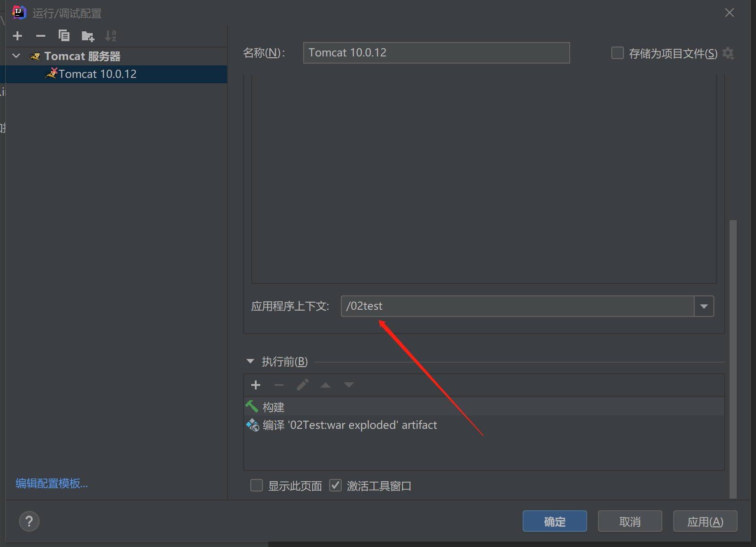Sort configurations alphabetically
The image size is (756, 547).
coord(111,36)
